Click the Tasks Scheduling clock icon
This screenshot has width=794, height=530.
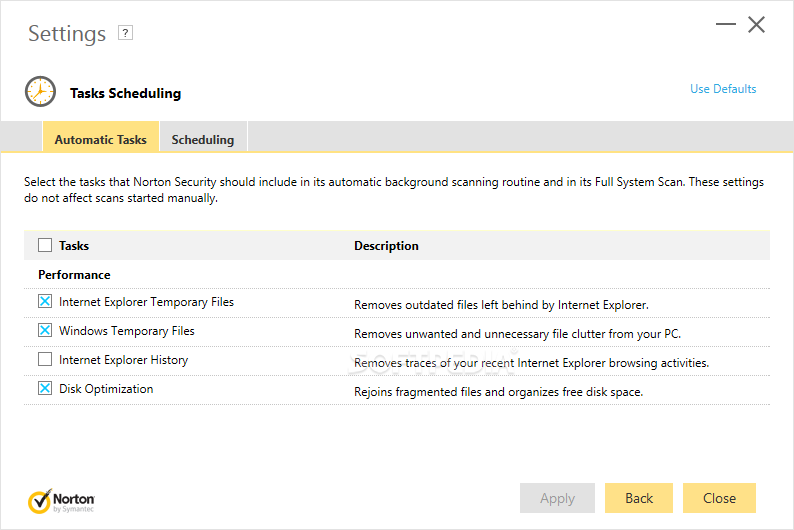41,92
